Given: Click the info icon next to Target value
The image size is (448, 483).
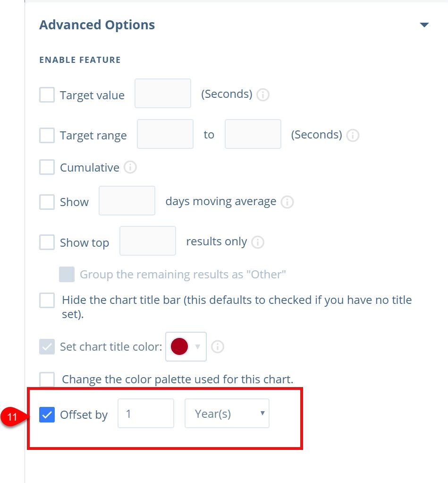Looking at the screenshot, I should click(x=263, y=95).
